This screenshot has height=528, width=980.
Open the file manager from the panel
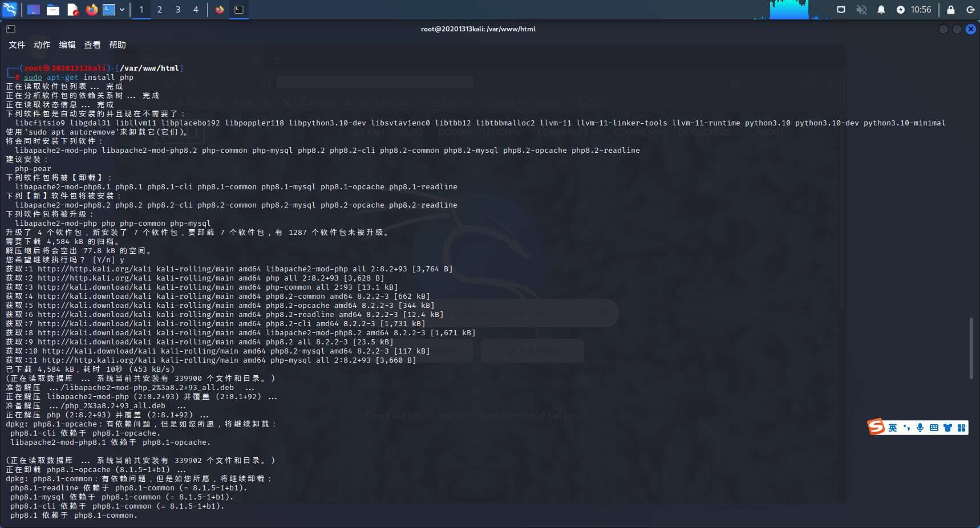tap(53, 10)
